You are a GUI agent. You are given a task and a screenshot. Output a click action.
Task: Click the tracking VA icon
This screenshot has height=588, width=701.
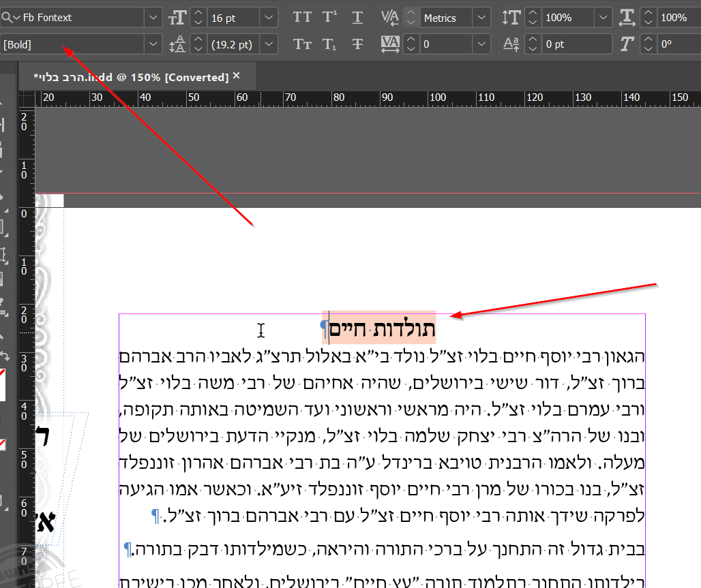click(390, 44)
